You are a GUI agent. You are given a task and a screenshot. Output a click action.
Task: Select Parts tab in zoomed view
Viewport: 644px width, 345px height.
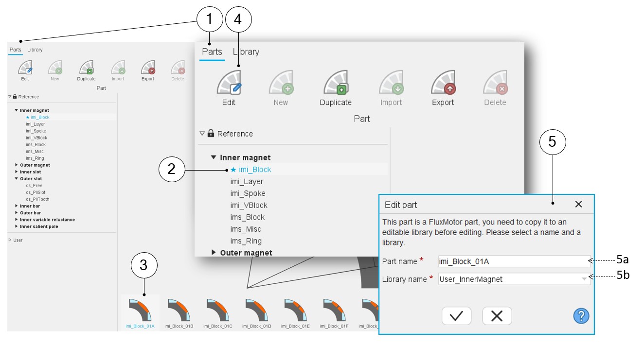(x=212, y=52)
